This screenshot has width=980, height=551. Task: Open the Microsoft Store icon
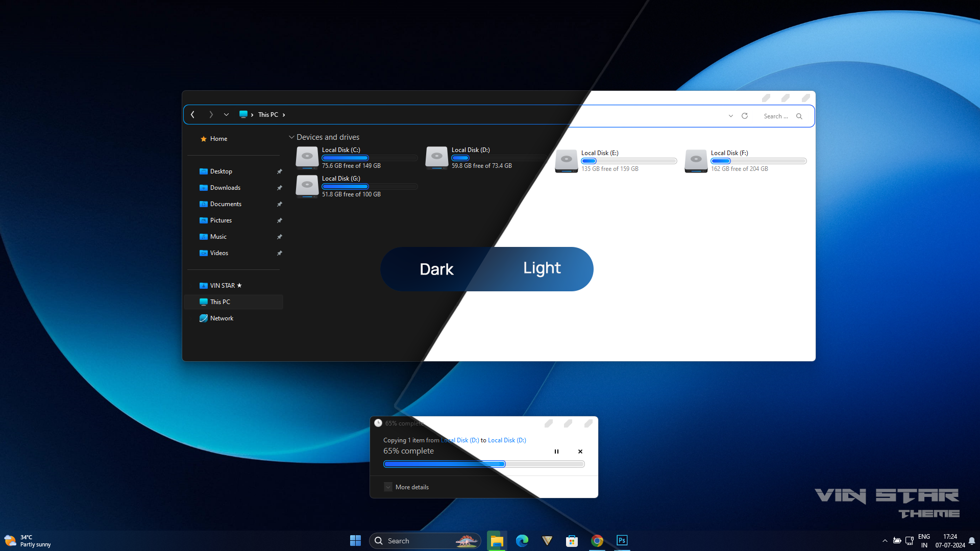coord(572,540)
